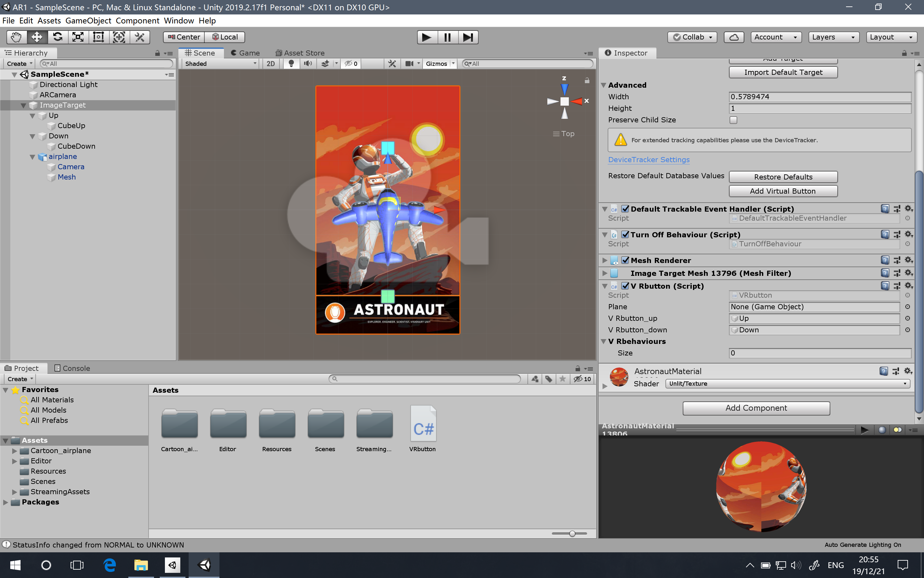Open component tools wrench in scene toolbar

tap(392, 64)
